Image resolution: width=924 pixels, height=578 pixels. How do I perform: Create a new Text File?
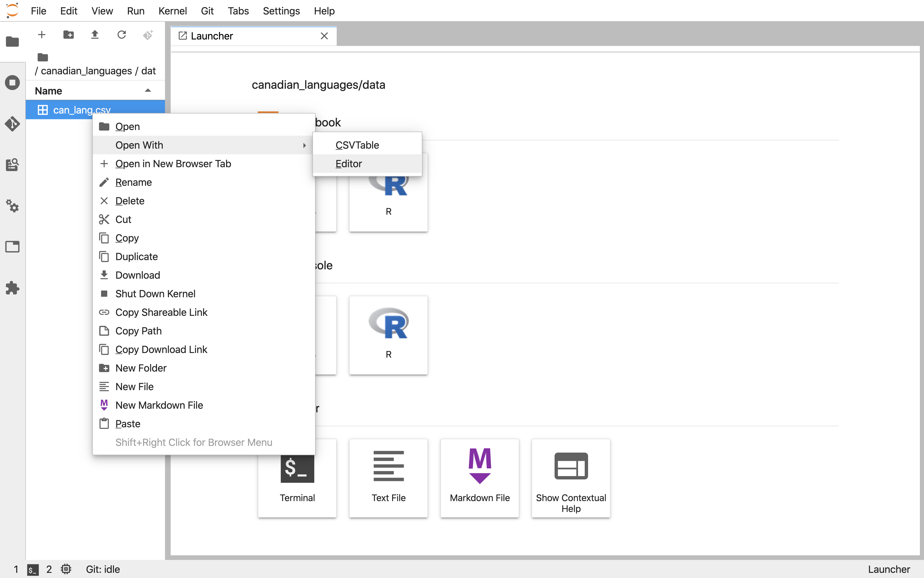click(388, 478)
